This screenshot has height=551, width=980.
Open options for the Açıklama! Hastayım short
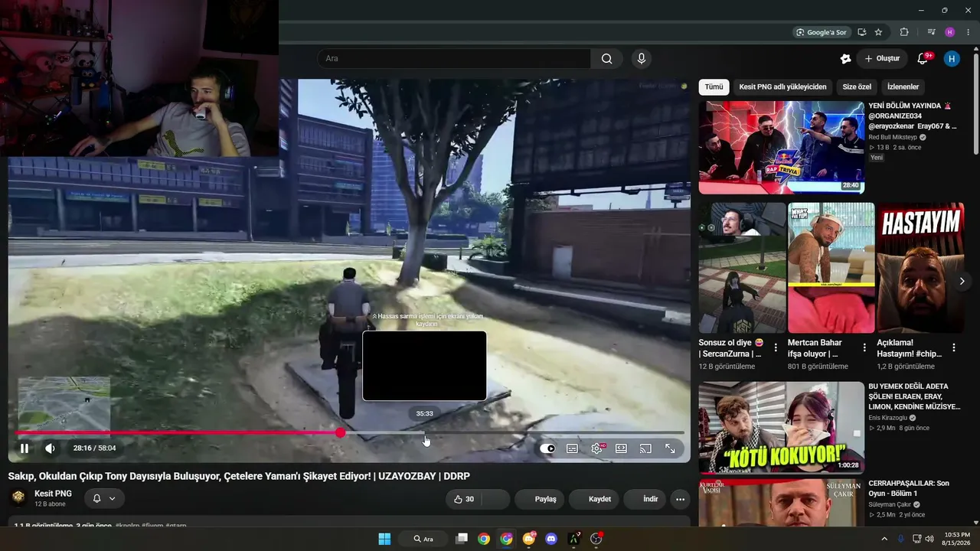954,348
